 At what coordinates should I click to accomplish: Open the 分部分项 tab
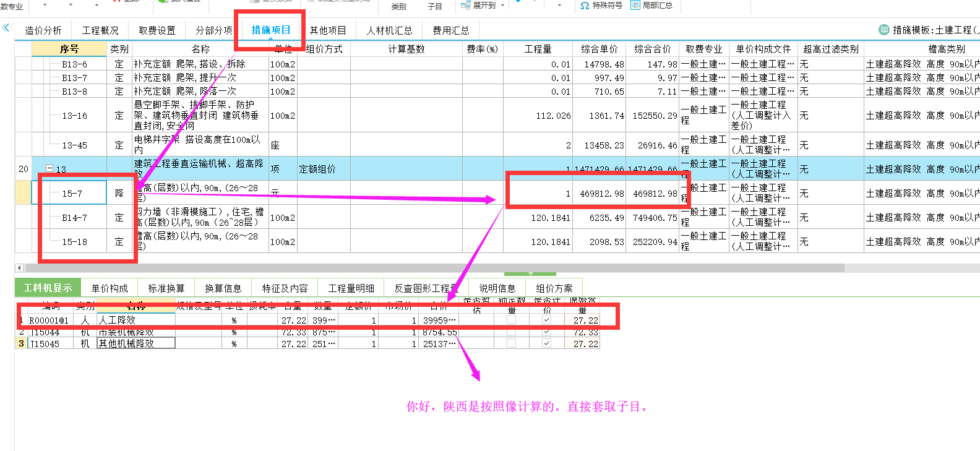[214, 30]
